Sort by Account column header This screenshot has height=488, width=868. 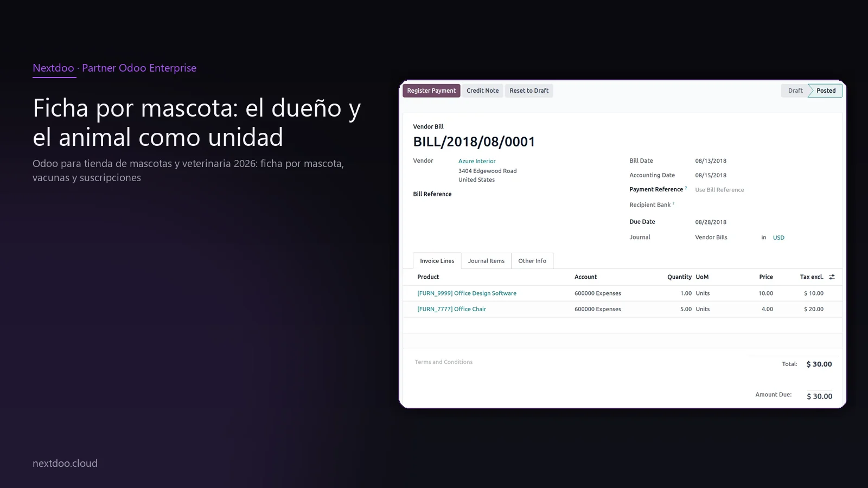[585, 277]
